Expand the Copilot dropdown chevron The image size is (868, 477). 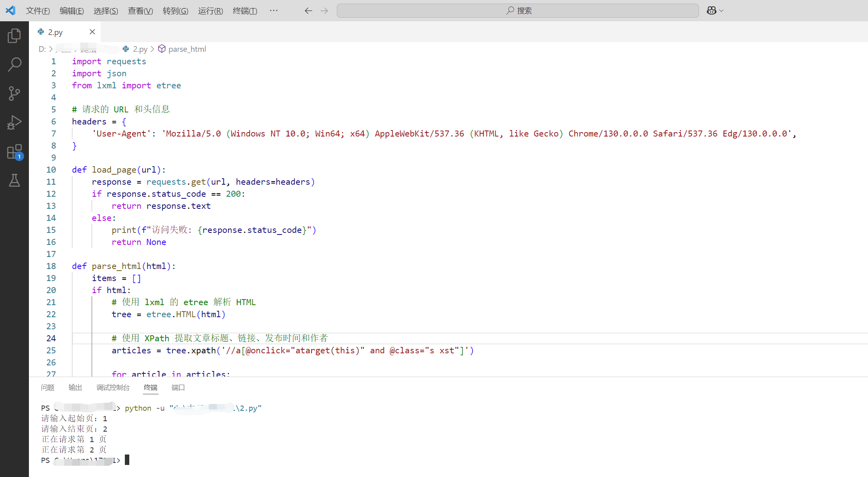click(721, 11)
